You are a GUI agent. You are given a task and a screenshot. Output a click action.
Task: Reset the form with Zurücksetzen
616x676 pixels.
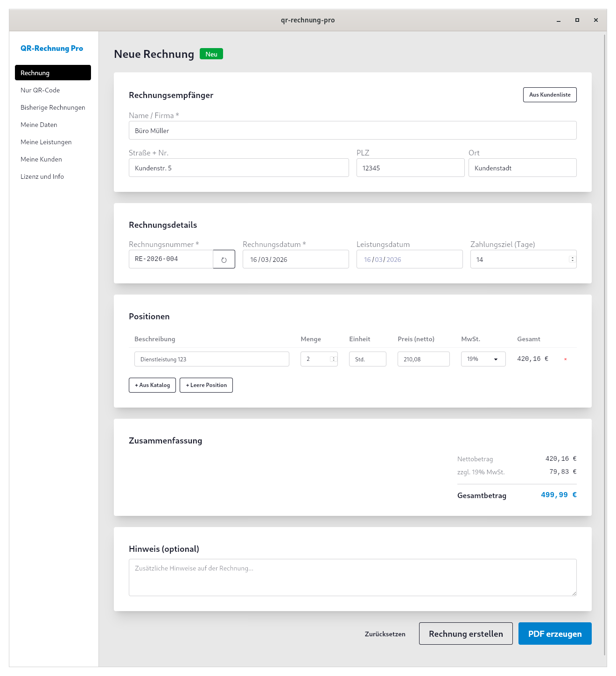(x=385, y=634)
